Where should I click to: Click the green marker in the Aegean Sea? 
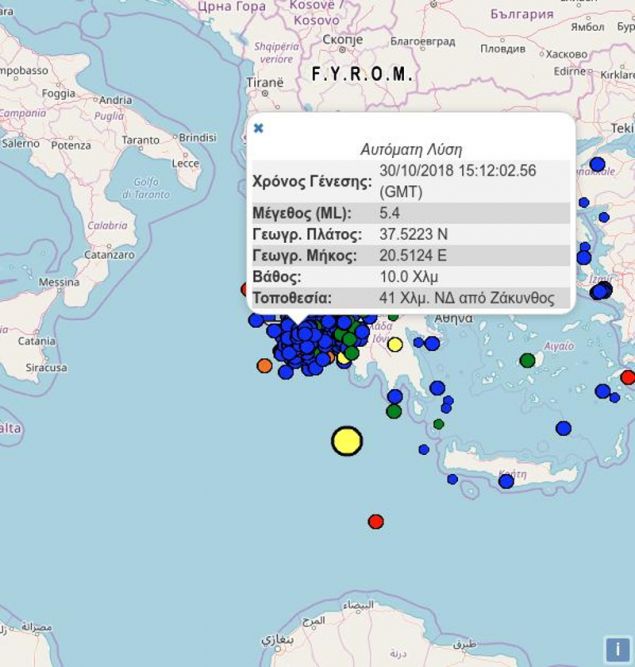(527, 360)
